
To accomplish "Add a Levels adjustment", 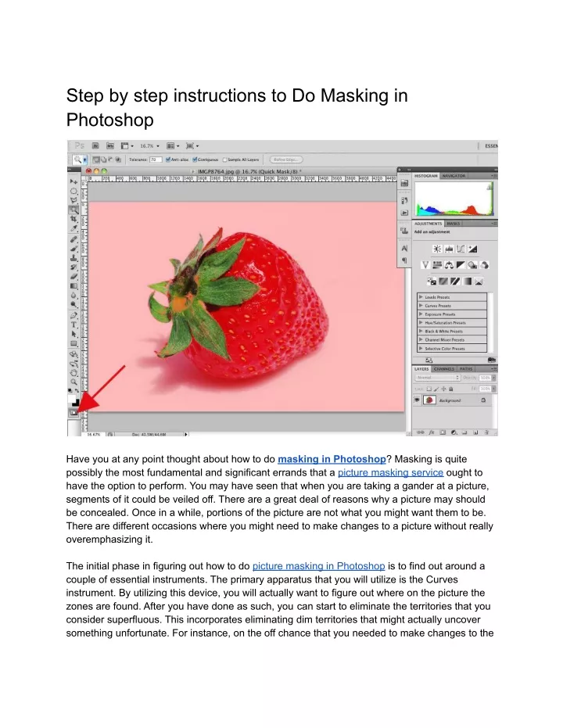I will coord(449,249).
